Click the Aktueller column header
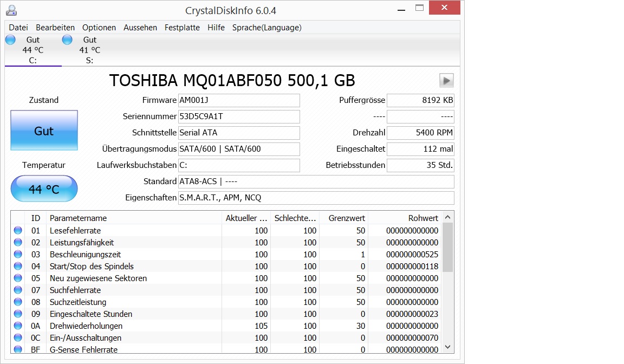Image resolution: width=624 pixels, height=364 pixels. click(246, 218)
